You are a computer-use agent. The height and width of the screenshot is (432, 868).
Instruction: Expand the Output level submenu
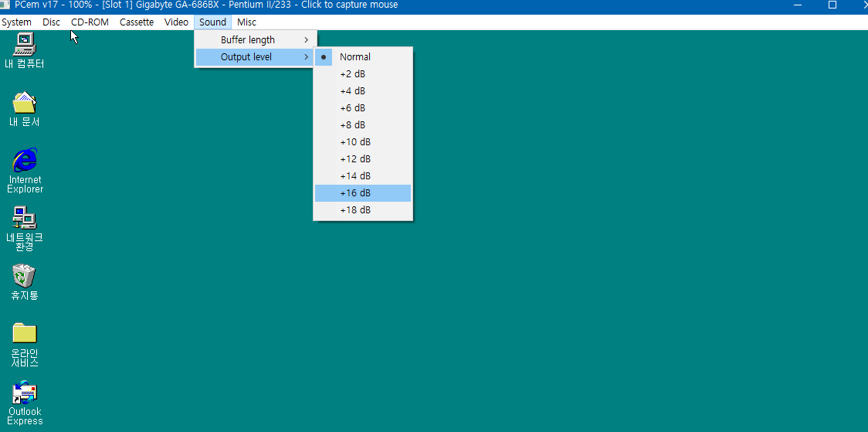256,56
